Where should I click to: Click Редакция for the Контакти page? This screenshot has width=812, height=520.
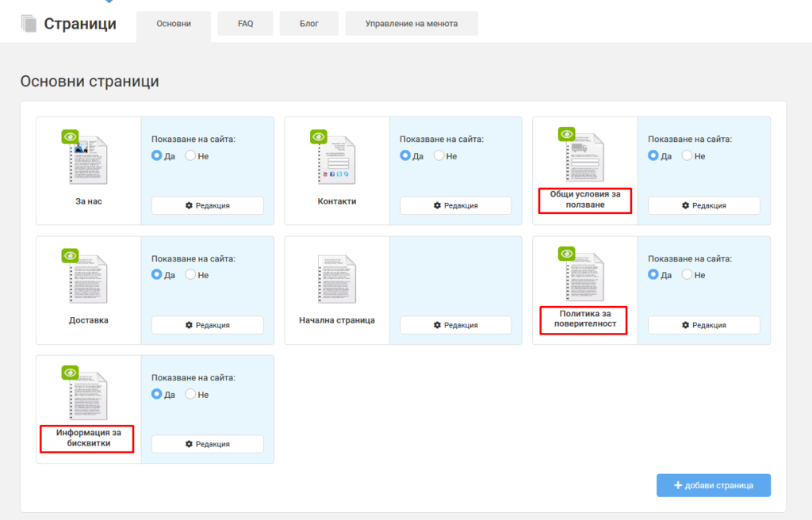(456, 205)
